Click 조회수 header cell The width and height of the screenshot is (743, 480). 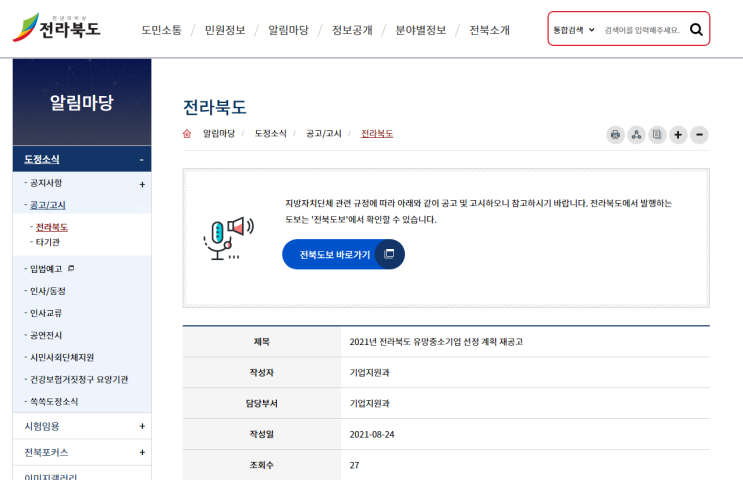click(262, 465)
